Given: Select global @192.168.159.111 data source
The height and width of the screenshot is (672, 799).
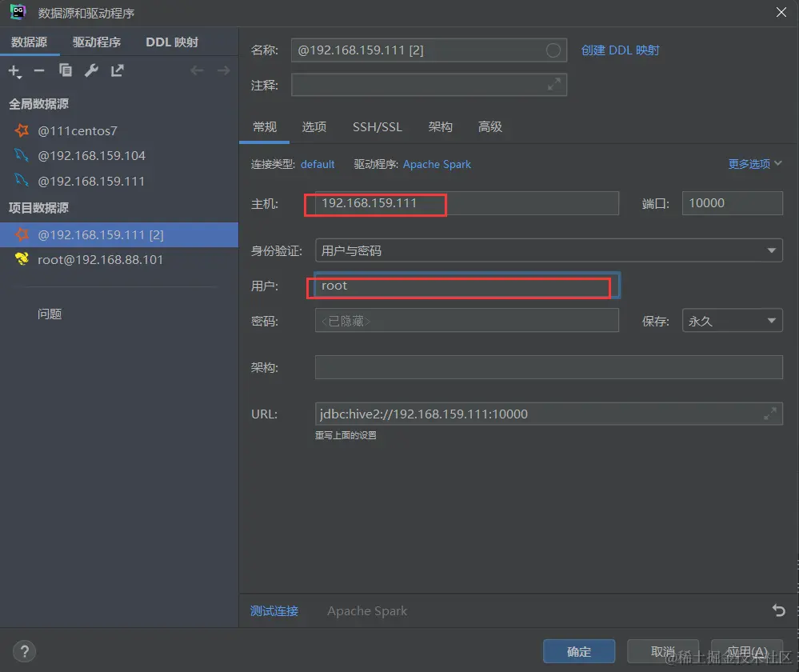Looking at the screenshot, I should coord(119,181).
